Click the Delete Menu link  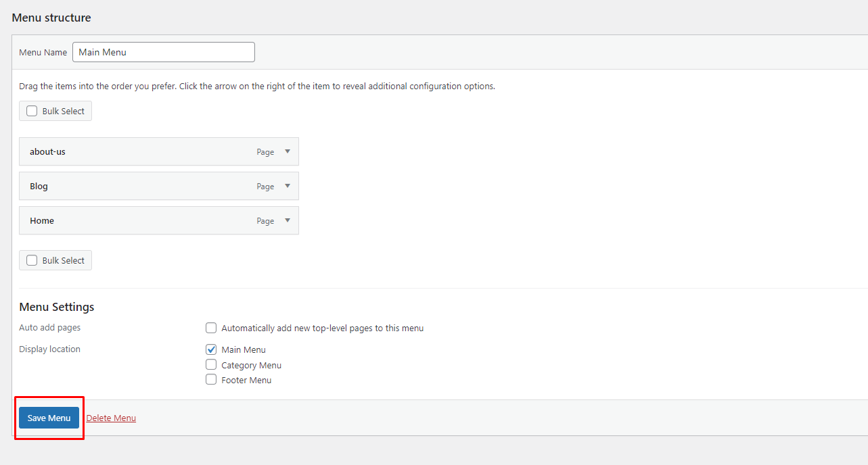point(111,418)
